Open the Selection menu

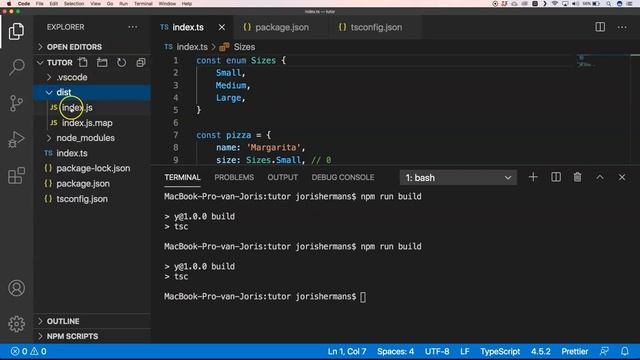coord(74,3)
